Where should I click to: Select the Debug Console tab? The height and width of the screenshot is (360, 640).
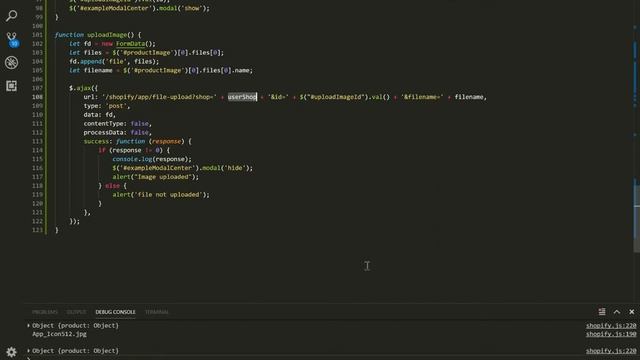[x=116, y=312]
